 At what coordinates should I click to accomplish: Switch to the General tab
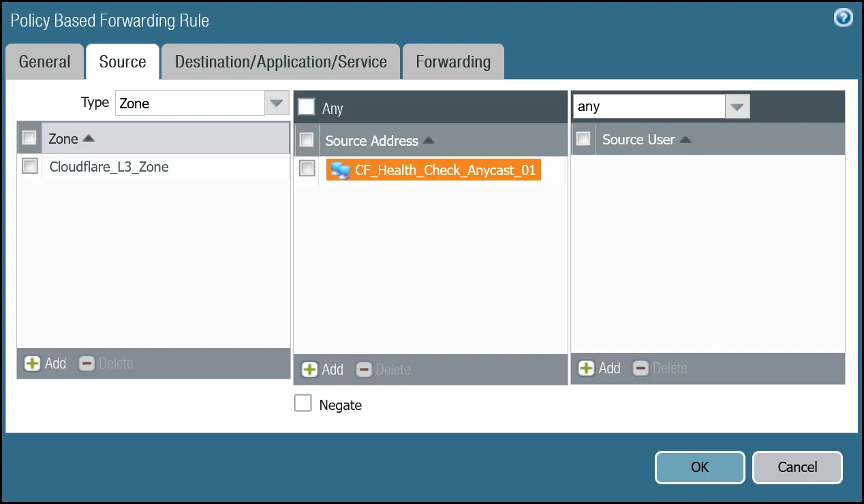[44, 62]
